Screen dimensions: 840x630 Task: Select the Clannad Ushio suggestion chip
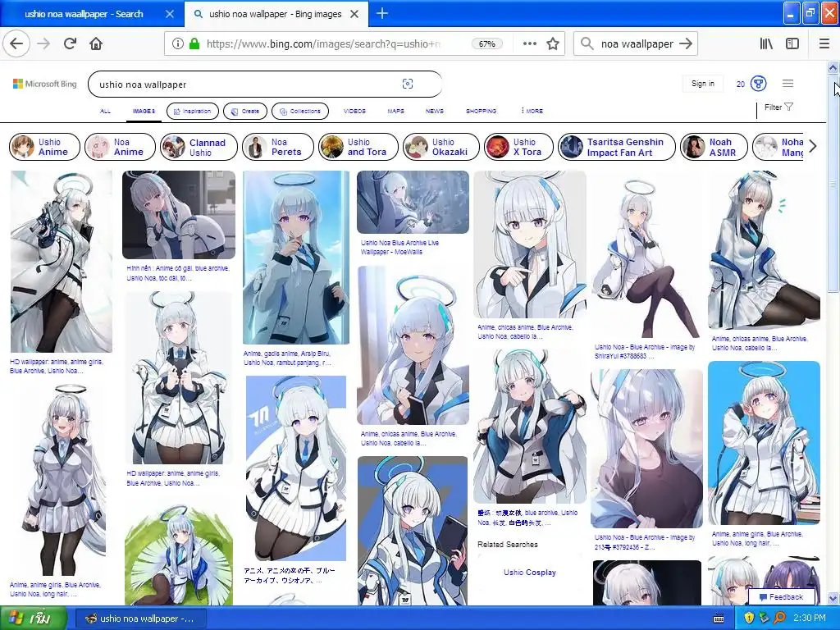199,147
